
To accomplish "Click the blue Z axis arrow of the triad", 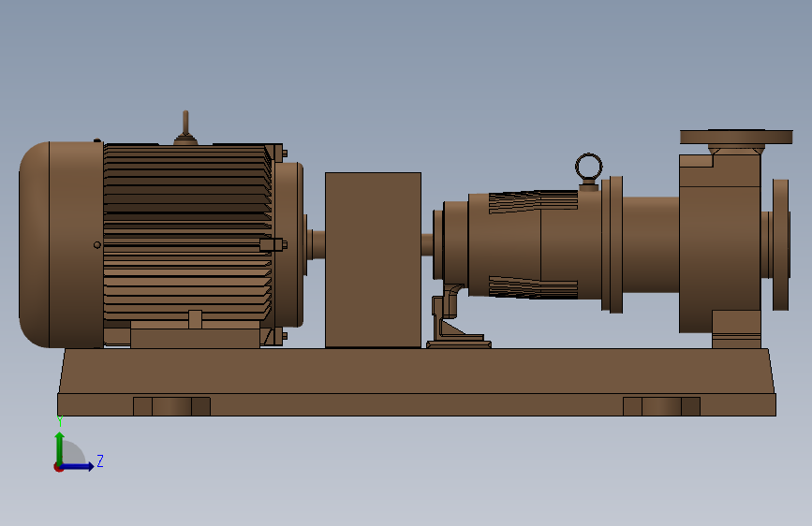I will point(78,466).
